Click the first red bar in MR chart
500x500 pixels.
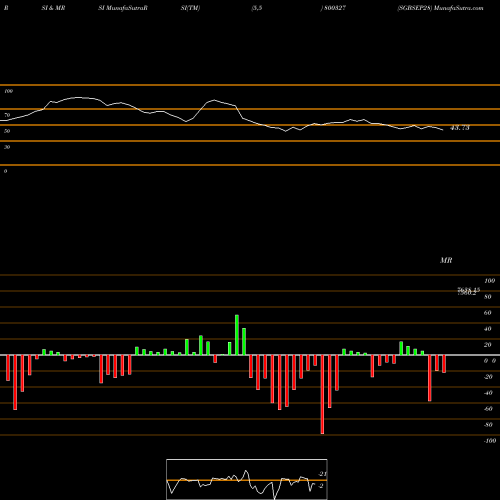(8, 368)
